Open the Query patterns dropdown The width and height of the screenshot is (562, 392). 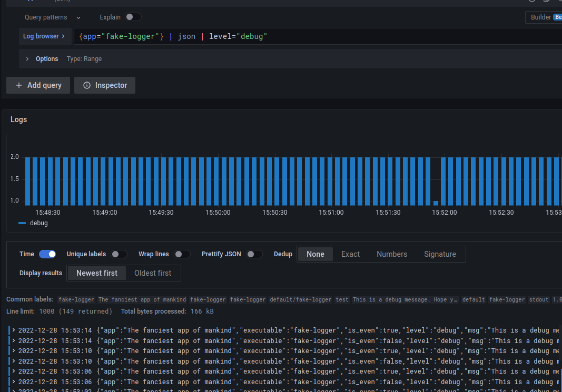[52, 17]
